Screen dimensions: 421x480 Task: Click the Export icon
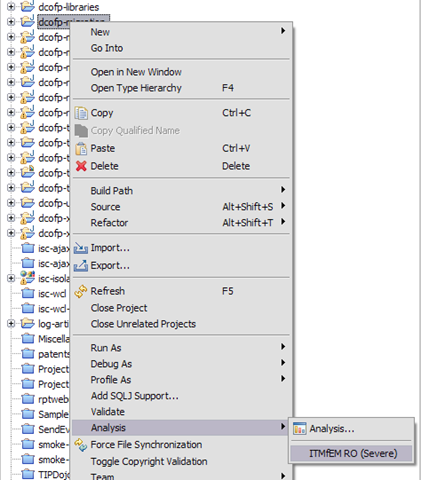click(81, 266)
